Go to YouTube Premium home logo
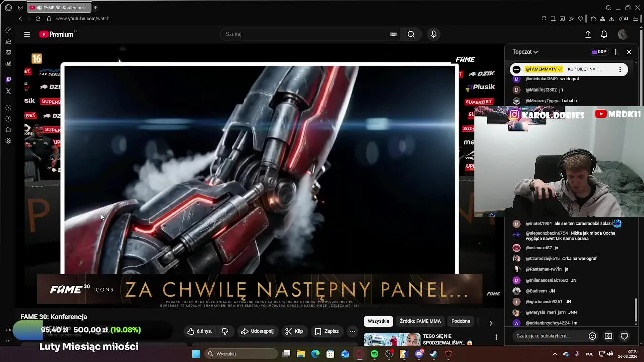The width and height of the screenshot is (644, 362). click(x=56, y=34)
